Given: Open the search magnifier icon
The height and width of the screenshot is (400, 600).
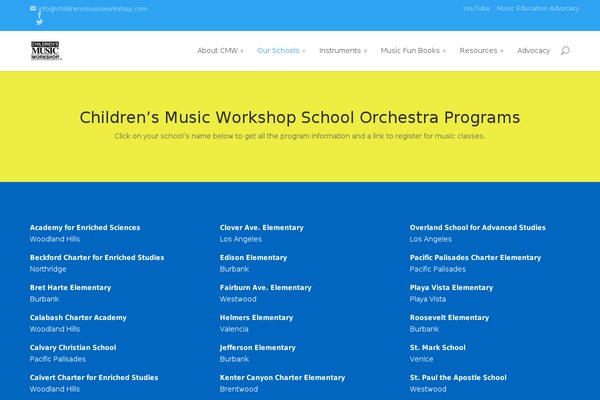Looking at the screenshot, I should (x=565, y=51).
